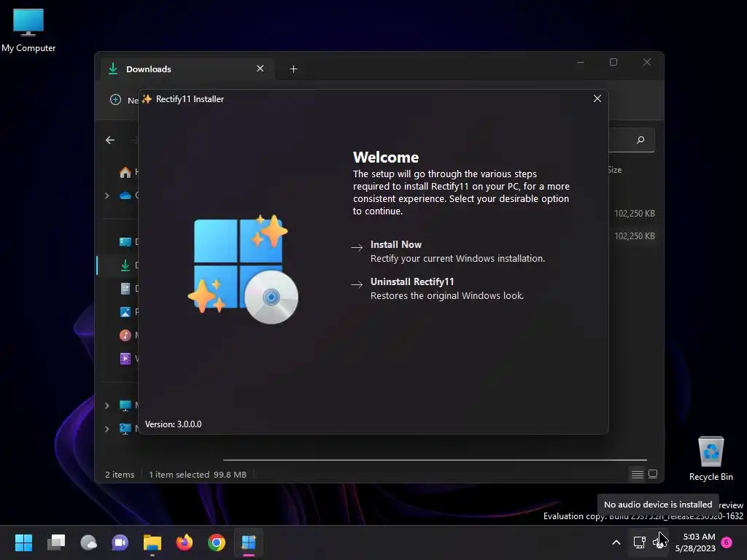Close the Downloads tab
Image resolution: width=747 pixels, height=560 pixels.
click(x=260, y=69)
